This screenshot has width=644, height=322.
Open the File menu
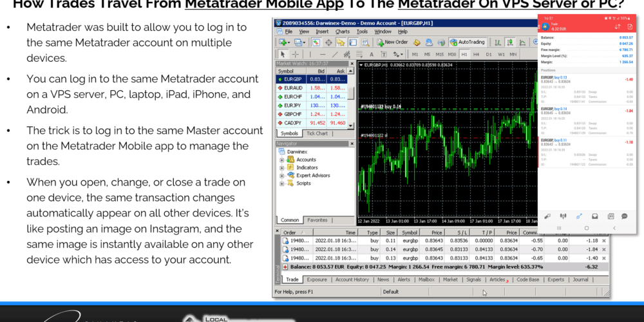(289, 32)
